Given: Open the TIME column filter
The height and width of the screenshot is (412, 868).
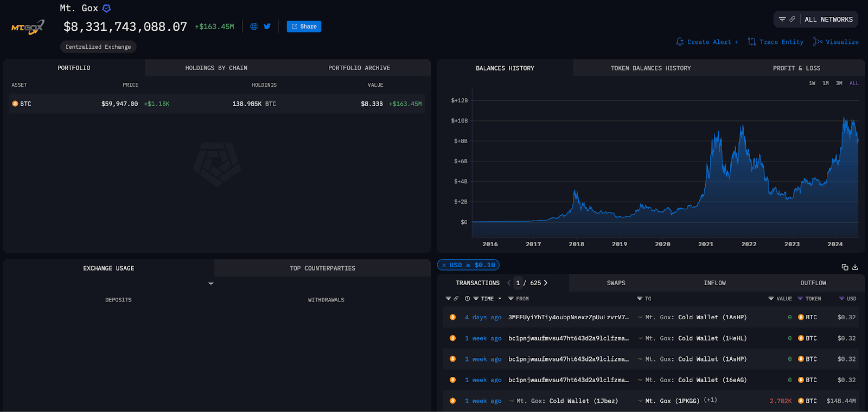Looking at the screenshot, I should (x=476, y=299).
